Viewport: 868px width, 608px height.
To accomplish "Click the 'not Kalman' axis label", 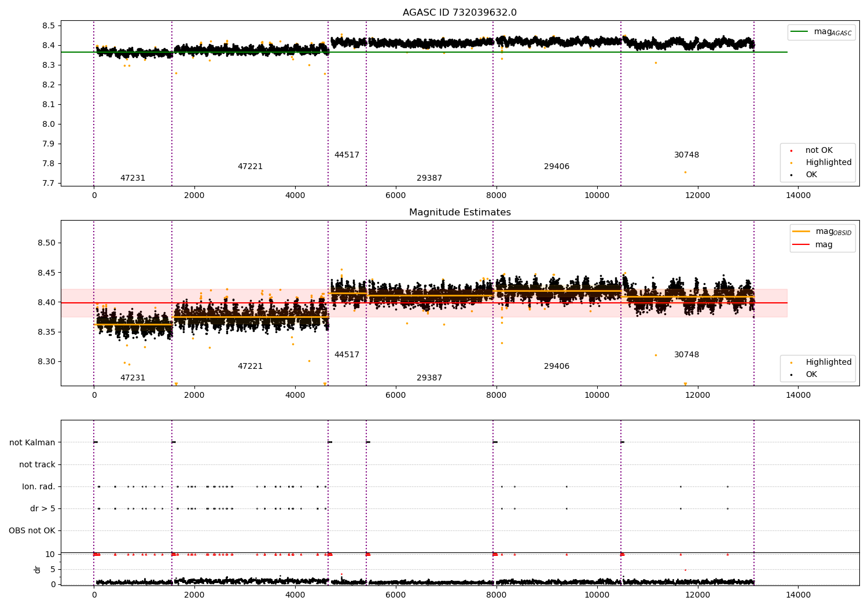I will [x=32, y=443].
